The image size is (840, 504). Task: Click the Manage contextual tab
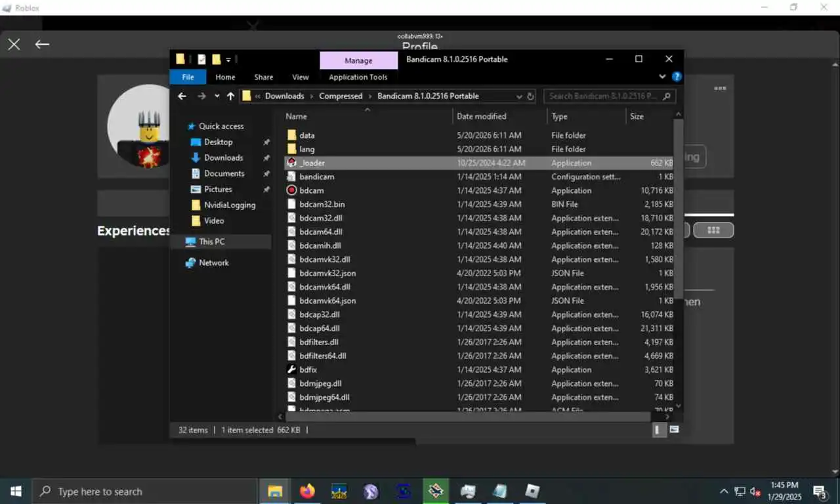click(x=358, y=60)
